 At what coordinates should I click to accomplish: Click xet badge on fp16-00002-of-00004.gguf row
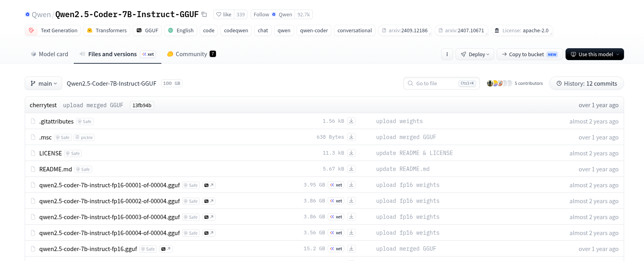coord(336,201)
